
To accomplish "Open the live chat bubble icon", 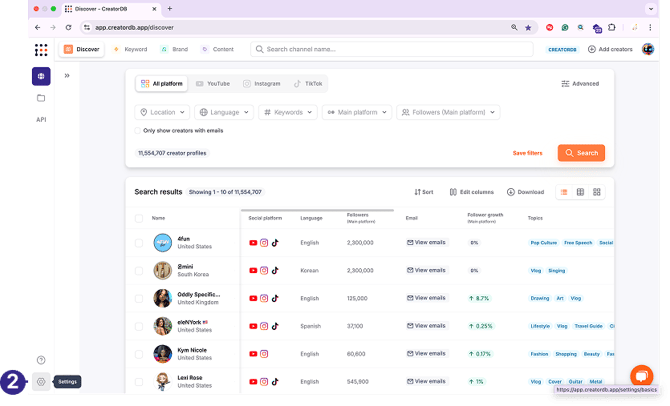I will [x=642, y=377].
